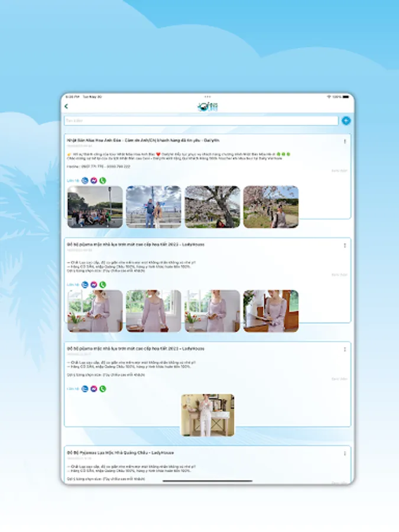
Task: Tap the Wi-Fi icon in the status bar
Action: pos(329,97)
